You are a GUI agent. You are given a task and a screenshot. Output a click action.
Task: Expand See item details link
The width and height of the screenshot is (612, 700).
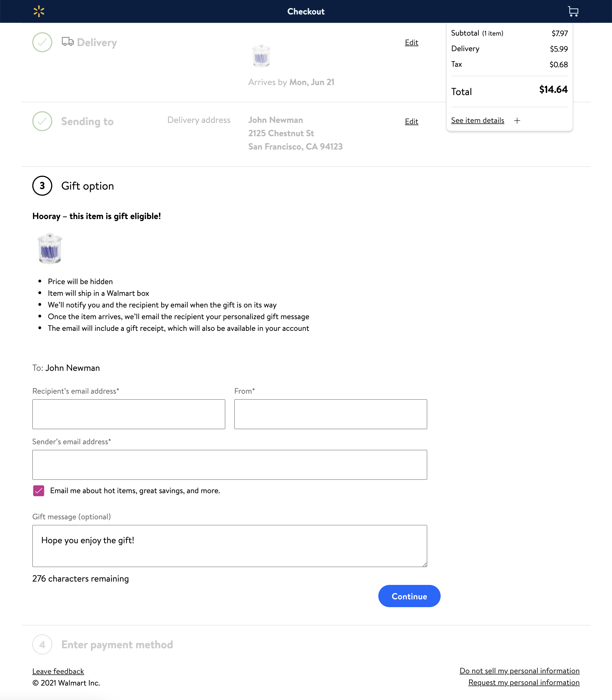pos(477,120)
